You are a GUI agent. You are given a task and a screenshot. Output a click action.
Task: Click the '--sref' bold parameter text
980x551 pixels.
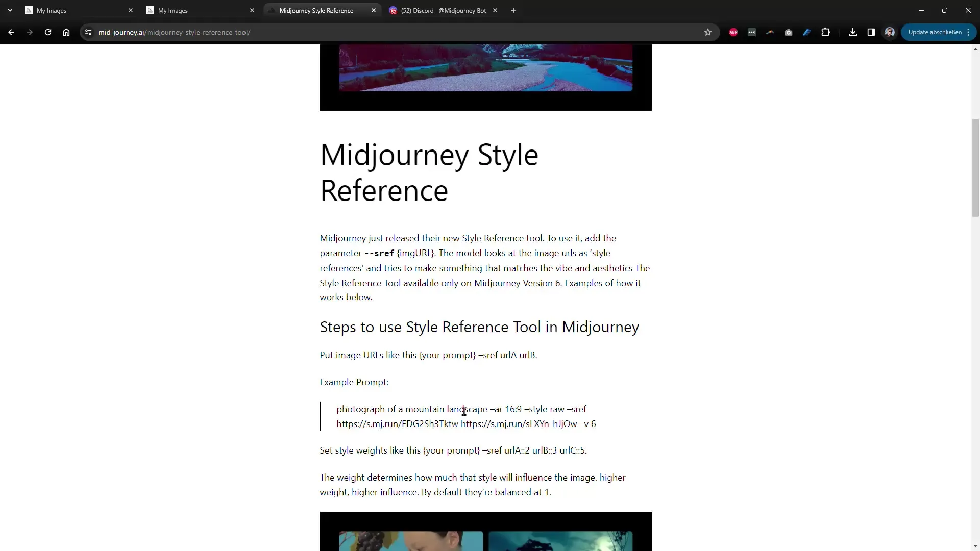[379, 253]
